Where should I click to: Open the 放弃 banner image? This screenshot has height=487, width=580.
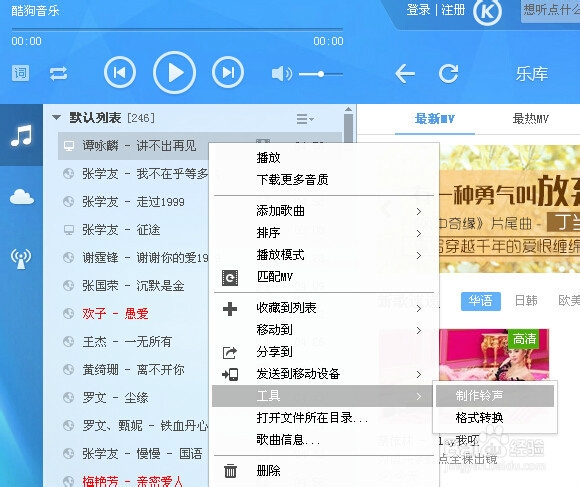pos(510,209)
